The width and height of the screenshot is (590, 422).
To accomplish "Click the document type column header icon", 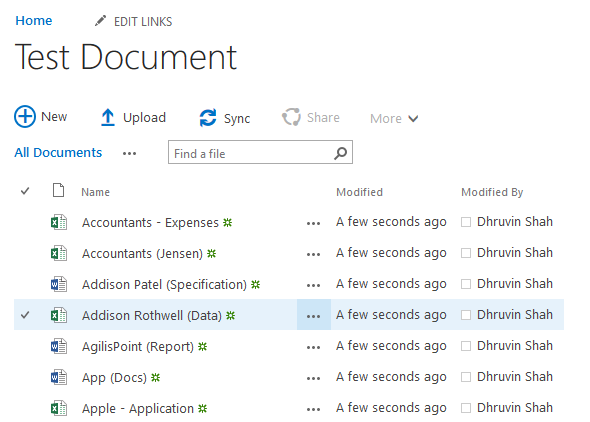I will 58,190.
